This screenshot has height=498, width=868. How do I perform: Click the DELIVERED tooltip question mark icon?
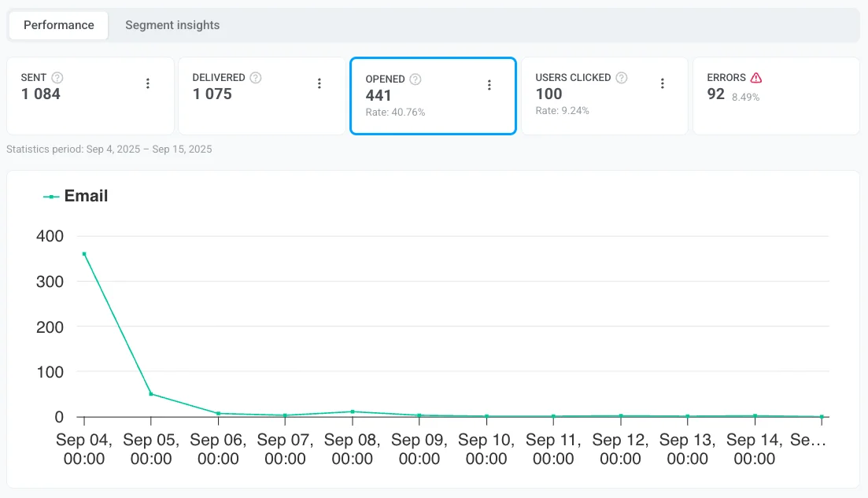253,77
